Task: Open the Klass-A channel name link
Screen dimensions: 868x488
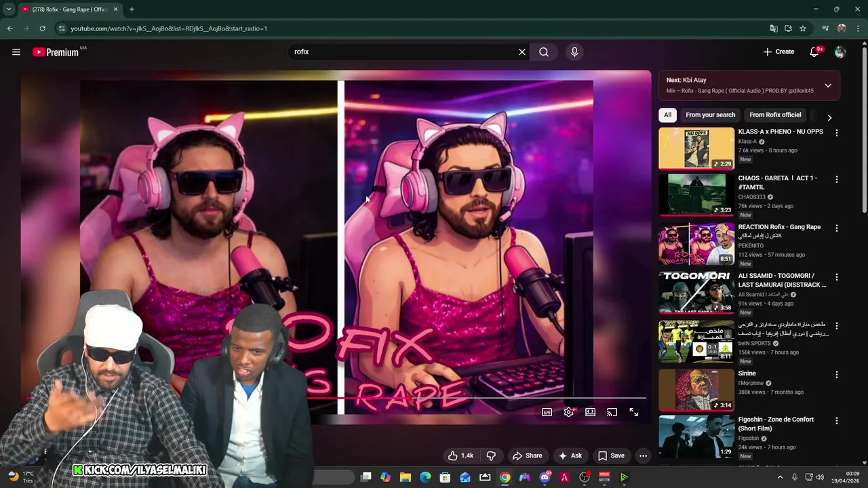Action: tap(747, 142)
